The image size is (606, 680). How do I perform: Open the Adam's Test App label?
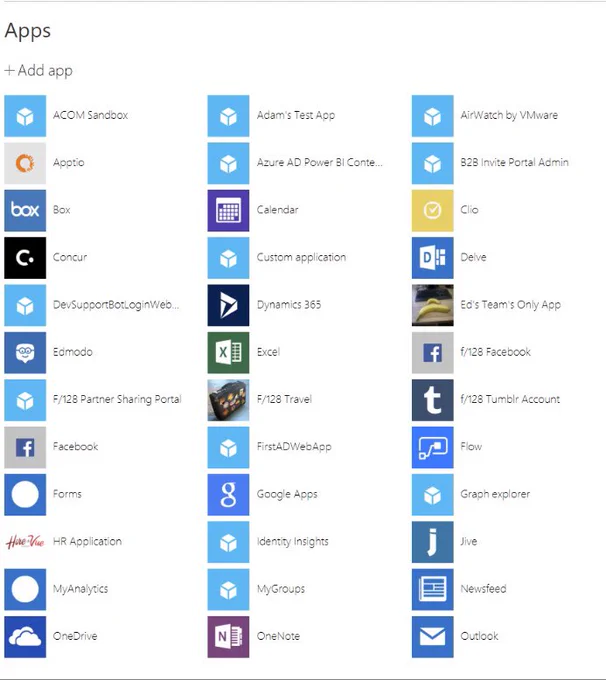296,115
